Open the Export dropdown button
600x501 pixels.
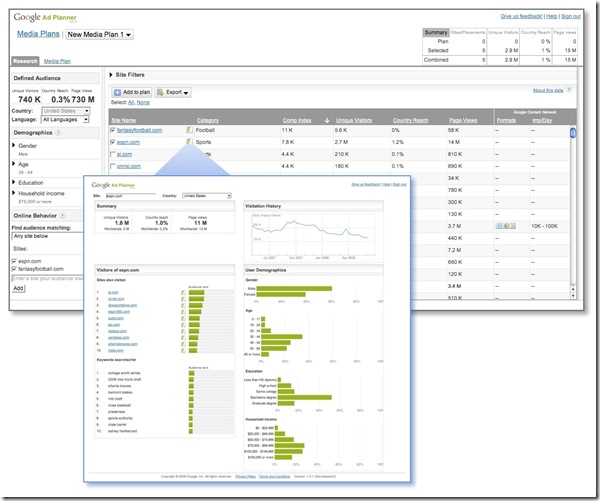[x=173, y=92]
